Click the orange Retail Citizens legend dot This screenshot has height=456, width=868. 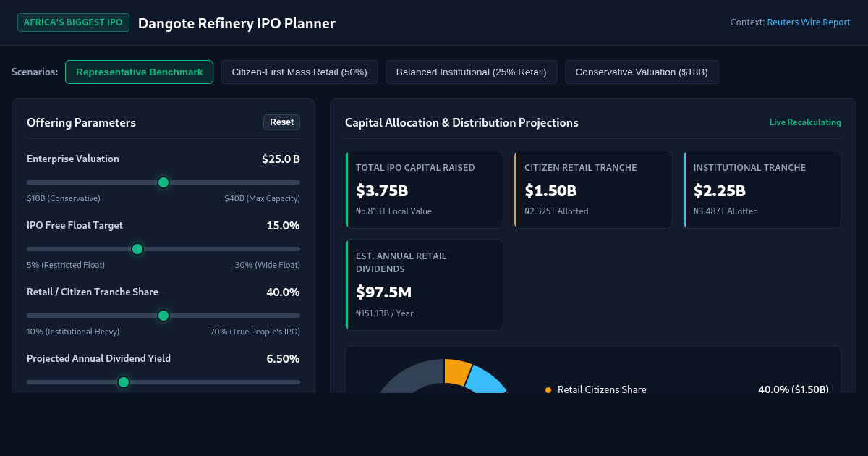coord(548,390)
